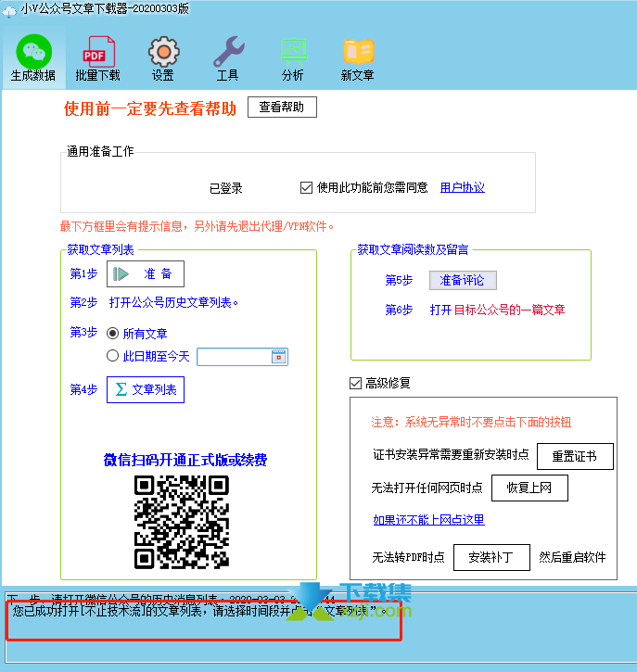This screenshot has width=637, height=672.
Task: Click the 重置证书 button
Action: click(x=575, y=456)
